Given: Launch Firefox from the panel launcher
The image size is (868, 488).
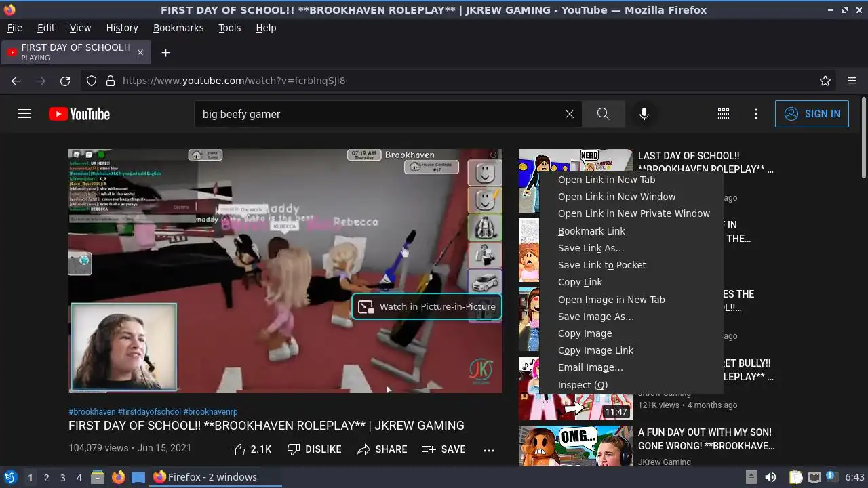Looking at the screenshot, I should [118, 477].
